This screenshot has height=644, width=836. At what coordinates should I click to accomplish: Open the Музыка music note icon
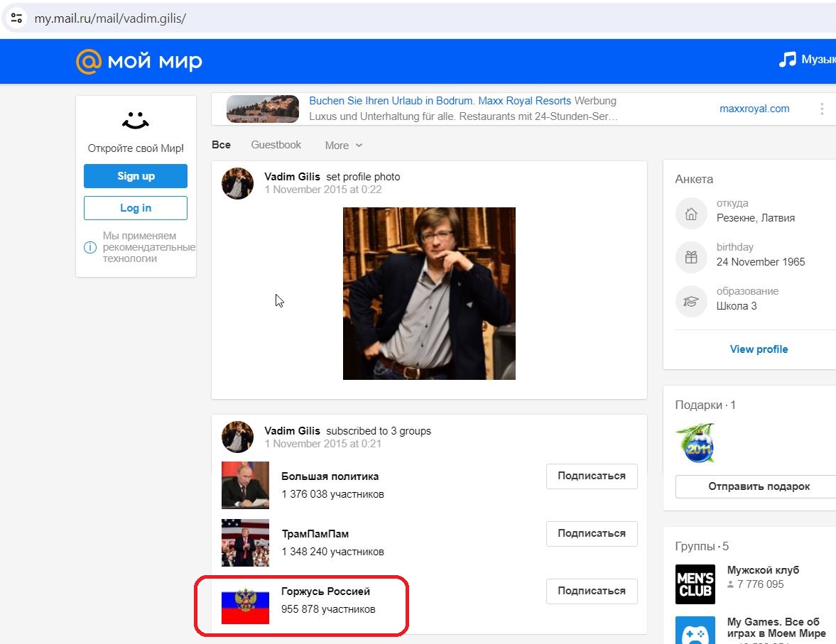pos(787,59)
